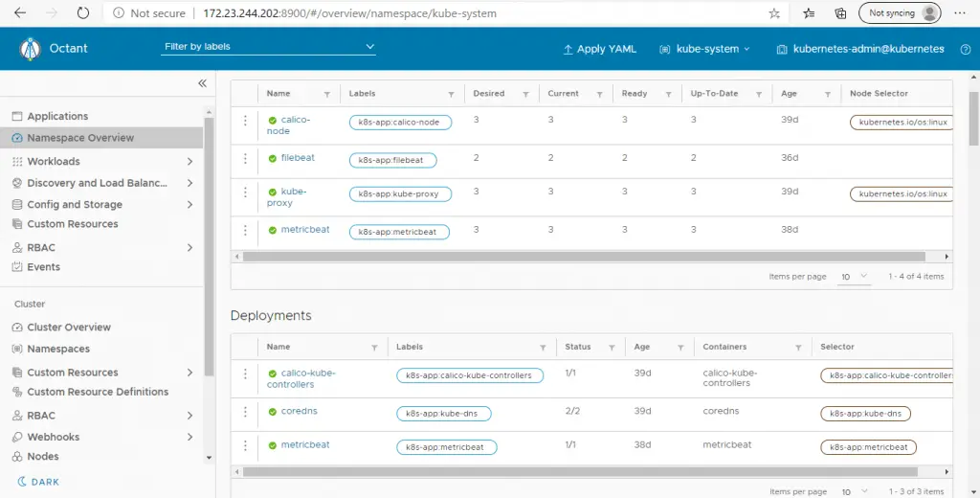The width and height of the screenshot is (980, 498).
Task: Filter Up-To-Date column icon
Action: (759, 95)
